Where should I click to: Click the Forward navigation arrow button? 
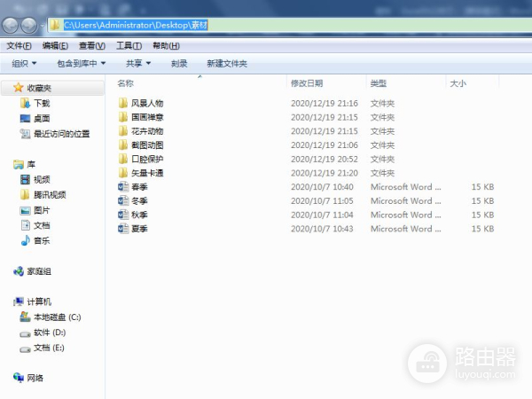[30, 25]
